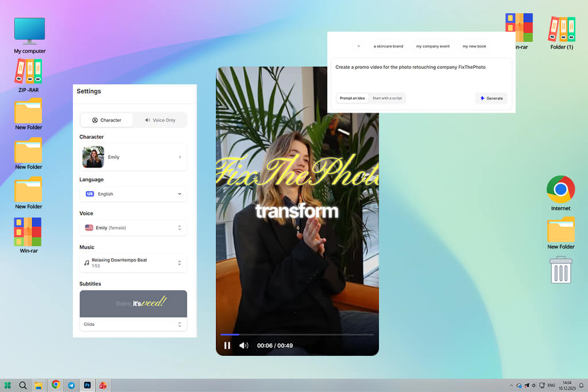Screen dimensions: 588x392
Task: Open notifications via the bell icon
Action: click(x=581, y=385)
